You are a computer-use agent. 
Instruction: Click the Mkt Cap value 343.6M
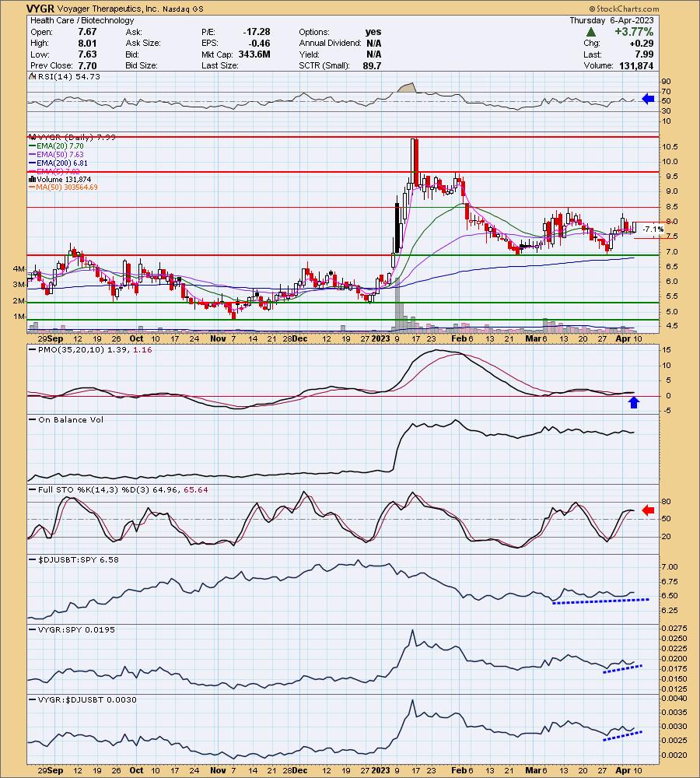pos(254,54)
